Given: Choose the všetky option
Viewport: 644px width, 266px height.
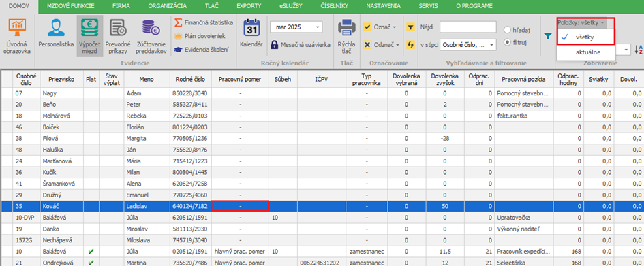Looking at the screenshot, I should point(586,37).
